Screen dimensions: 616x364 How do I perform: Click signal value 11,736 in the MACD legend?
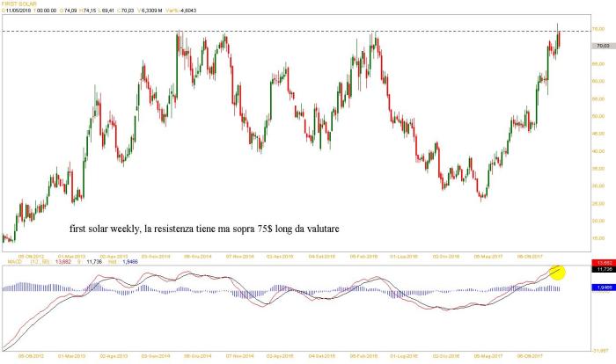click(94, 261)
